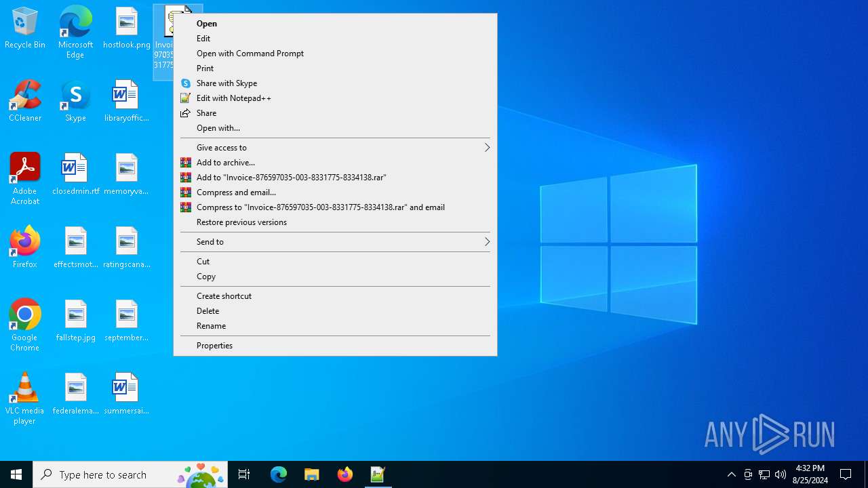Open Task View from the taskbar
The width and height of the screenshot is (868, 488).
click(x=244, y=474)
